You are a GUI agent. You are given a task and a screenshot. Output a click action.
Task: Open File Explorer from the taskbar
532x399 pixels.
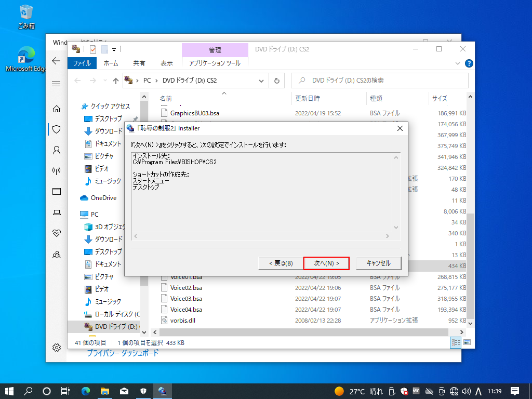point(105,391)
